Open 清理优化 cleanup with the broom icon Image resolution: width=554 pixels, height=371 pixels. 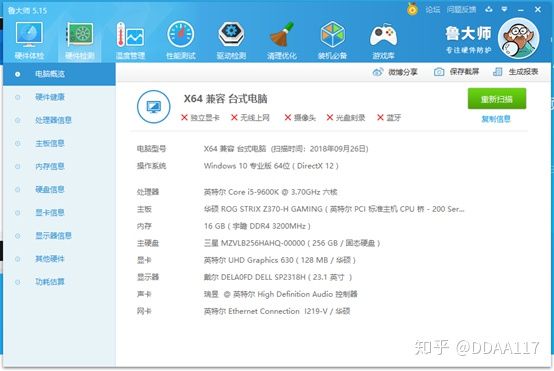pos(282,40)
